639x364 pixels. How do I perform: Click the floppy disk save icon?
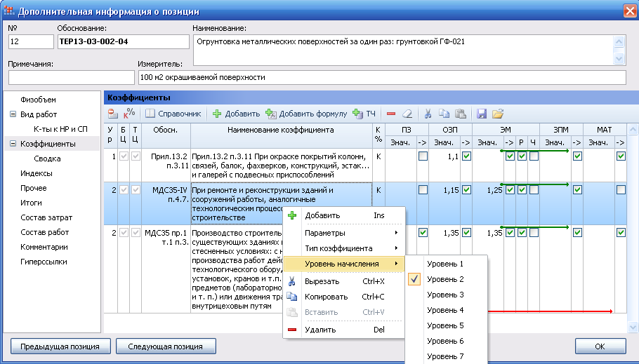tap(482, 113)
